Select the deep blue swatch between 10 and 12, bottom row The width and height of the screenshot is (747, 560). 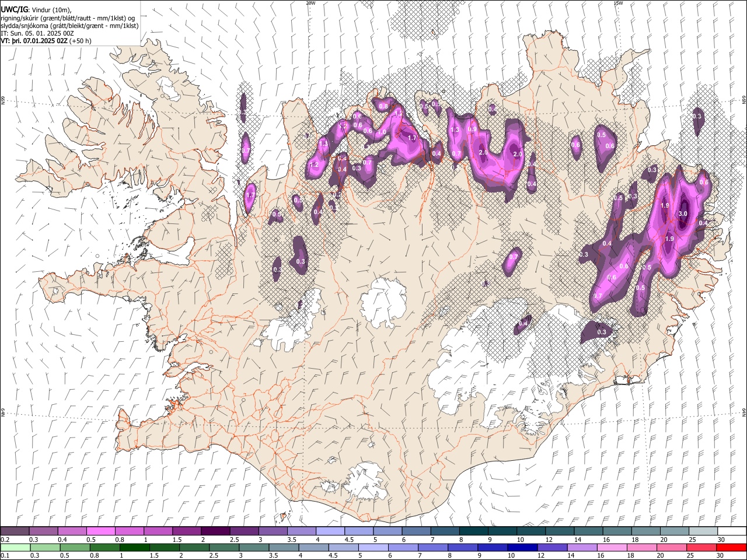pos(522,547)
